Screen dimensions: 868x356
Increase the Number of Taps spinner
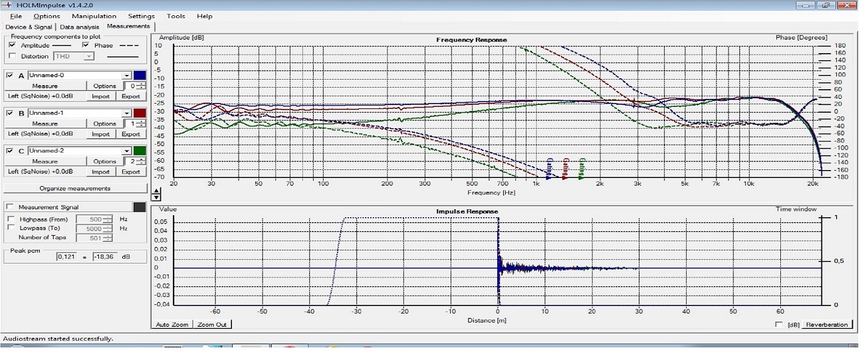[x=109, y=235]
